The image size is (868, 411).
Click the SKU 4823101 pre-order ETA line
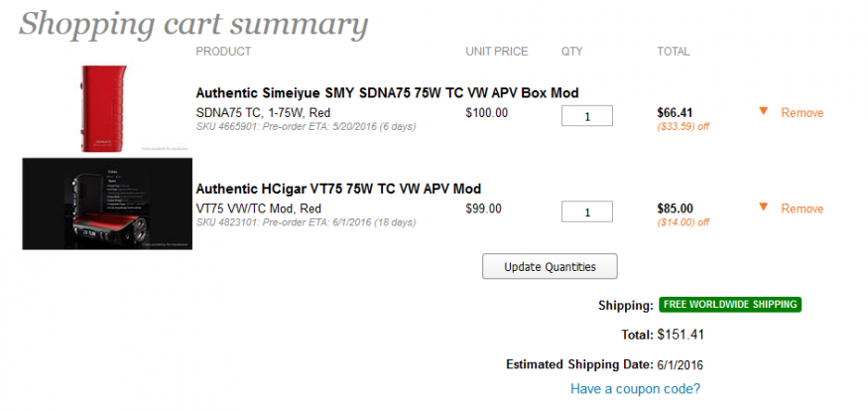[x=306, y=222]
